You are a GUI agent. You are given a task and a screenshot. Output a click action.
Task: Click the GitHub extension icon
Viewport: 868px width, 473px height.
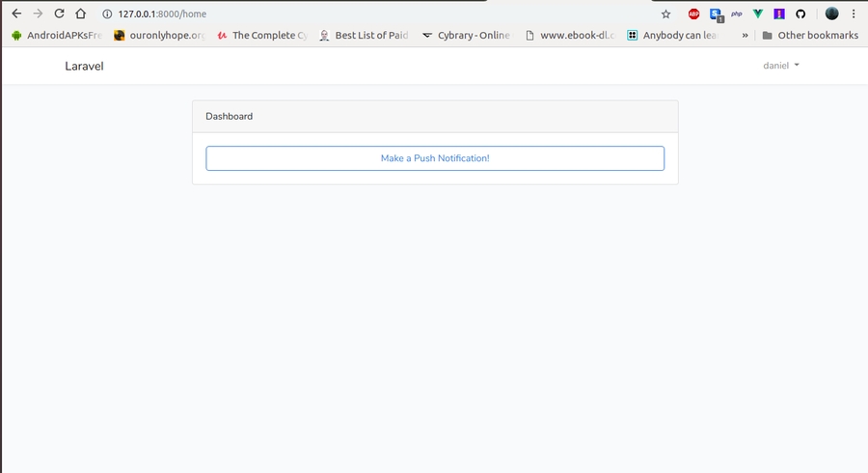[800, 14]
